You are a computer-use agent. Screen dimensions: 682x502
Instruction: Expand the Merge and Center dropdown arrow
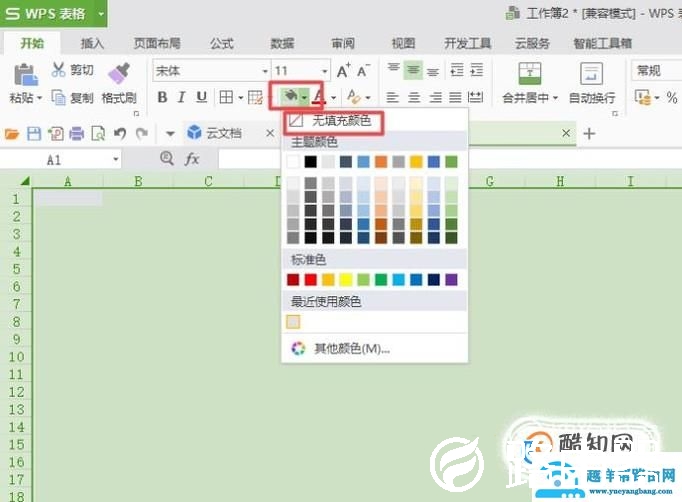pyautogui.click(x=555, y=98)
